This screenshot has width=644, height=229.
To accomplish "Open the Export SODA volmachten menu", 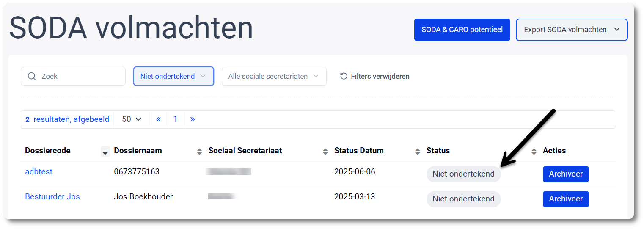I will coord(571,30).
